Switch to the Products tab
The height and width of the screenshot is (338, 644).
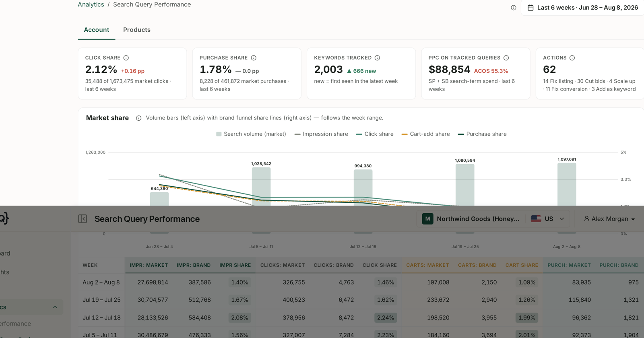tap(137, 30)
